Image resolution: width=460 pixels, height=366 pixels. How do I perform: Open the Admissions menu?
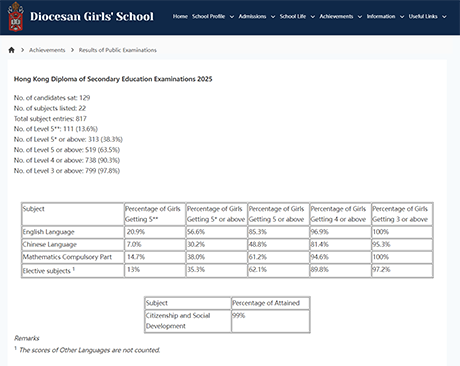(252, 16)
